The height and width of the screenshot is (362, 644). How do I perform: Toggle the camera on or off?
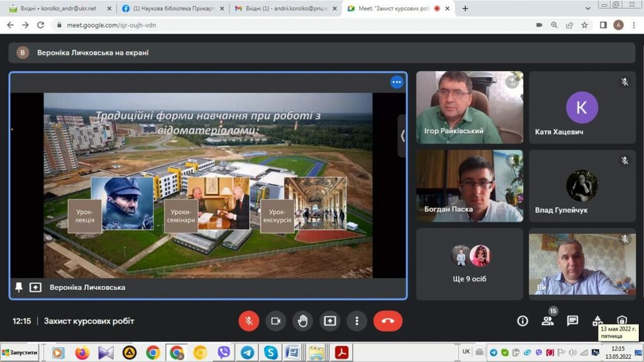275,321
